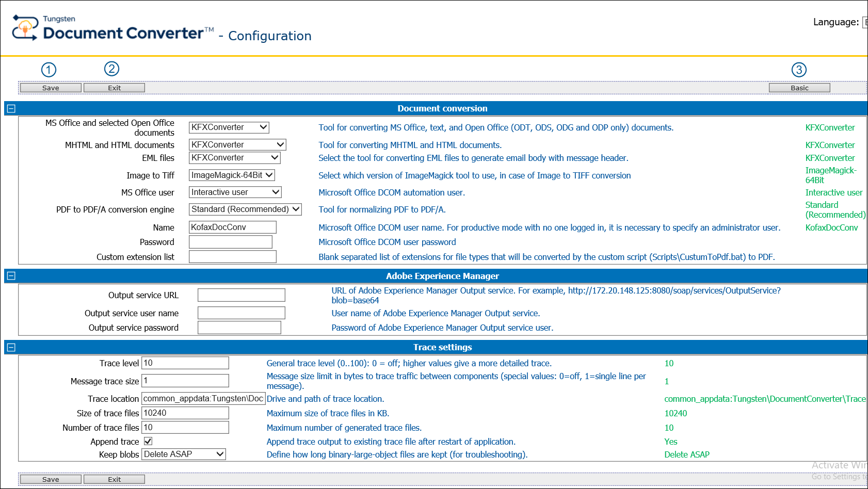Open the Keep blobs dropdown

pyautogui.click(x=184, y=454)
